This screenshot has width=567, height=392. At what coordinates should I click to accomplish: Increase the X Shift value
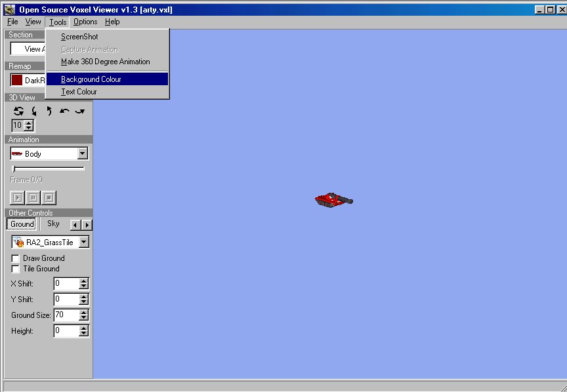click(83, 281)
